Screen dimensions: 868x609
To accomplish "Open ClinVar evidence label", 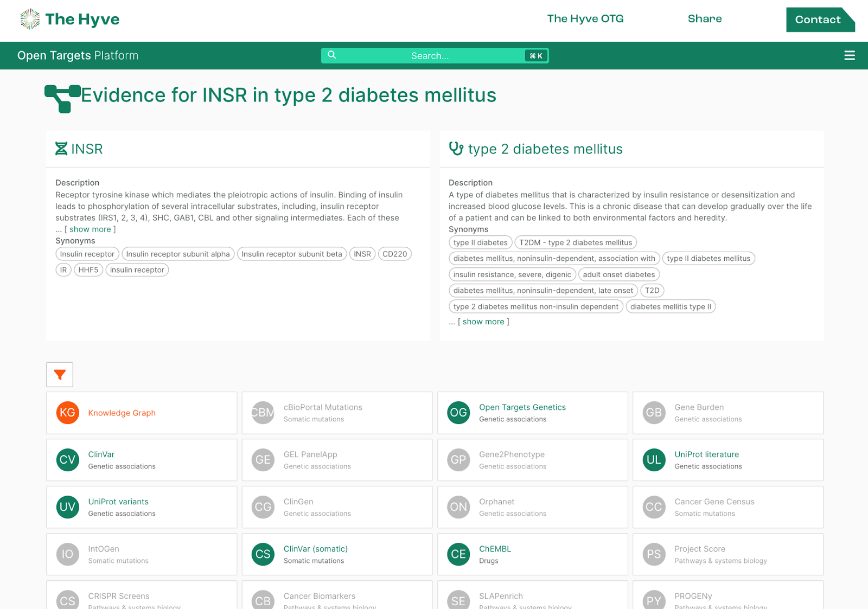I will pos(101,454).
